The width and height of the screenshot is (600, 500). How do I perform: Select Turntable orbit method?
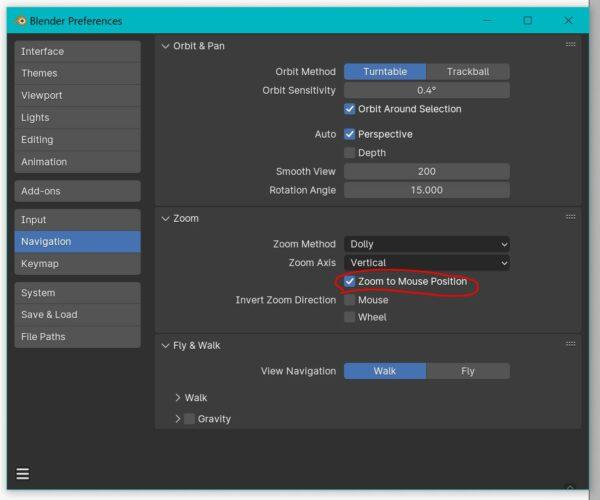385,72
